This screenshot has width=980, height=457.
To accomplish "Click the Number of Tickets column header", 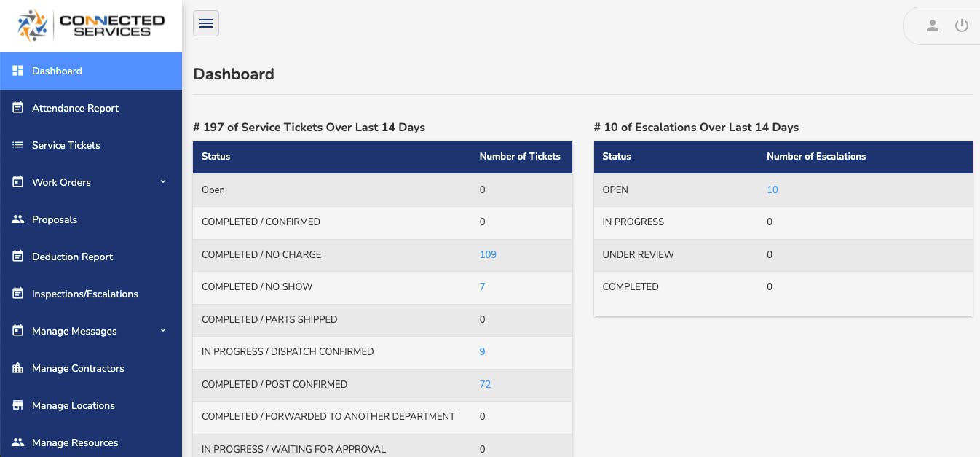I will coord(520,156).
